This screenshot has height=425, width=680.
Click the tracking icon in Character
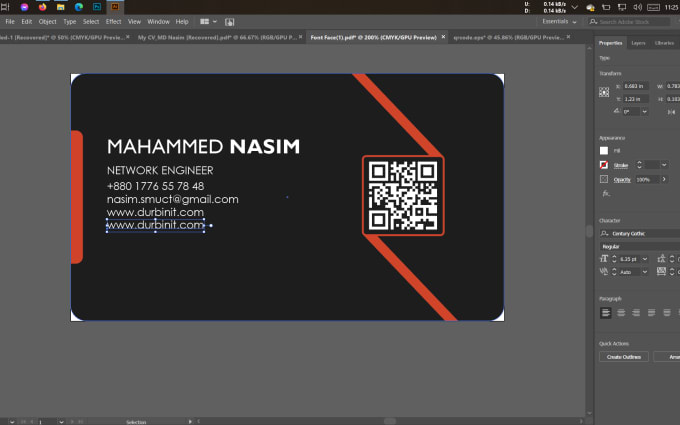661,271
